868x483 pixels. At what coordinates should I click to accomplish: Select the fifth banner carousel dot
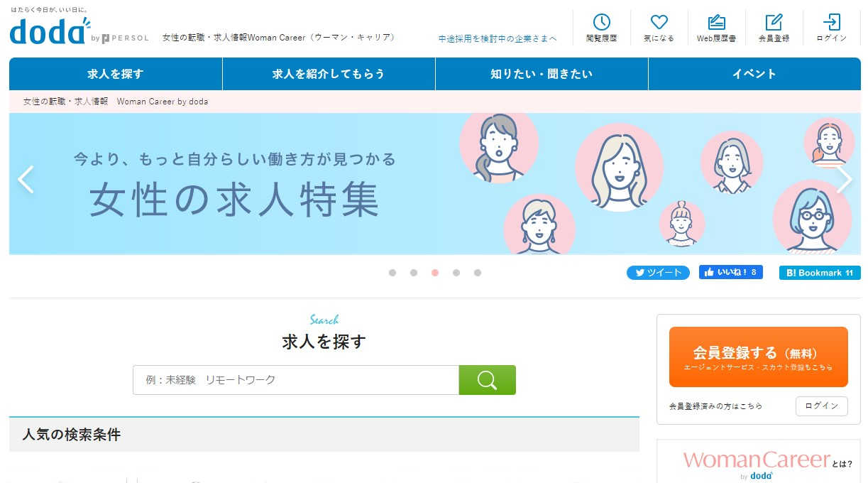coord(478,273)
